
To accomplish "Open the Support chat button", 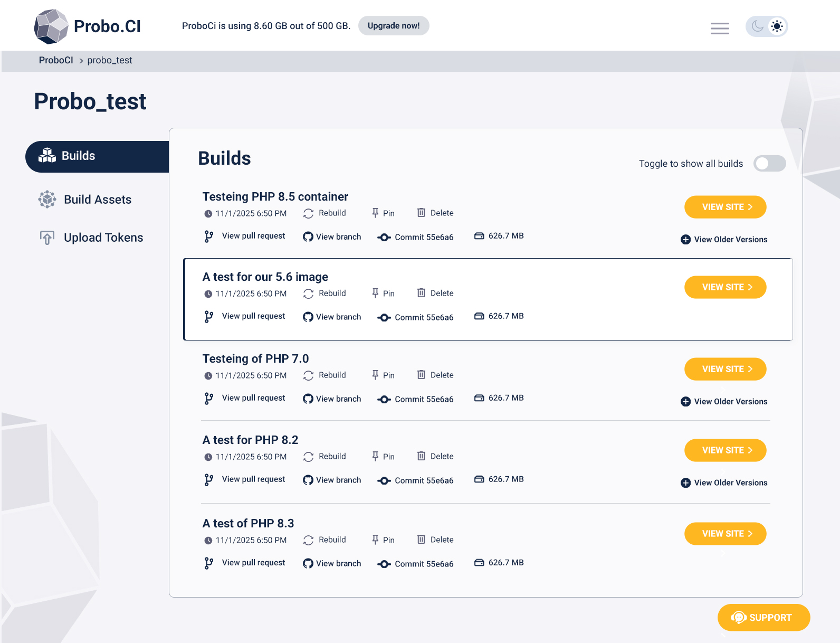I will tap(763, 618).
